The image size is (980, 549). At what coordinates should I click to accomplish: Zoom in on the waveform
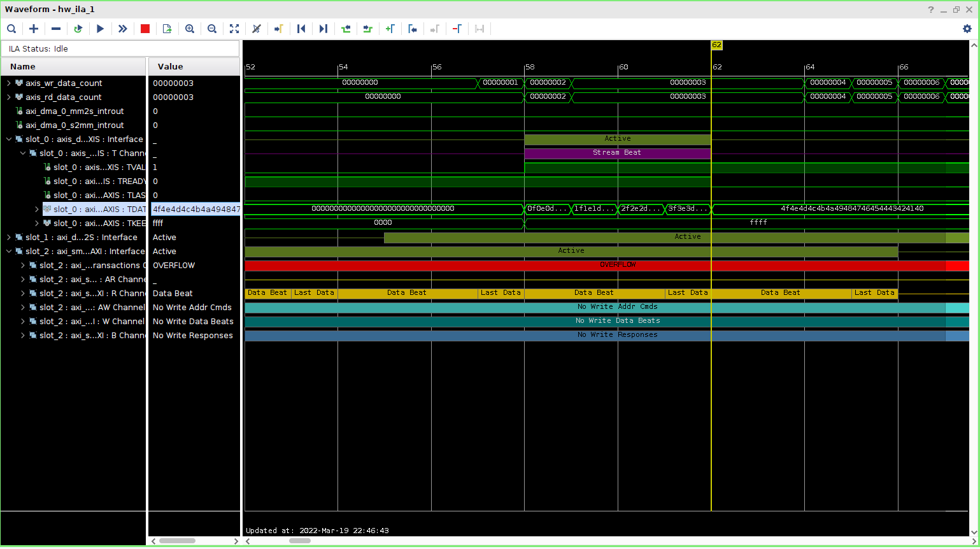tap(190, 29)
